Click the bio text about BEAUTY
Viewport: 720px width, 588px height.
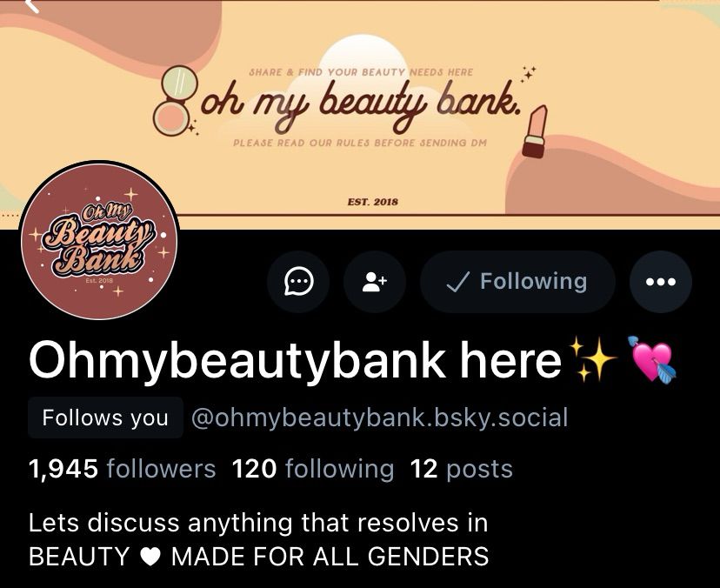(x=258, y=540)
